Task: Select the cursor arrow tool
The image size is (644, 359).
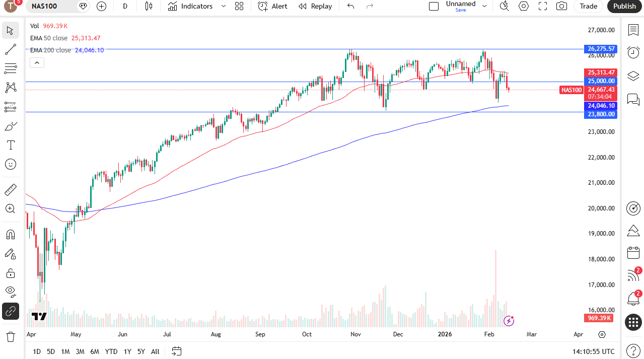Action: pos(10,30)
